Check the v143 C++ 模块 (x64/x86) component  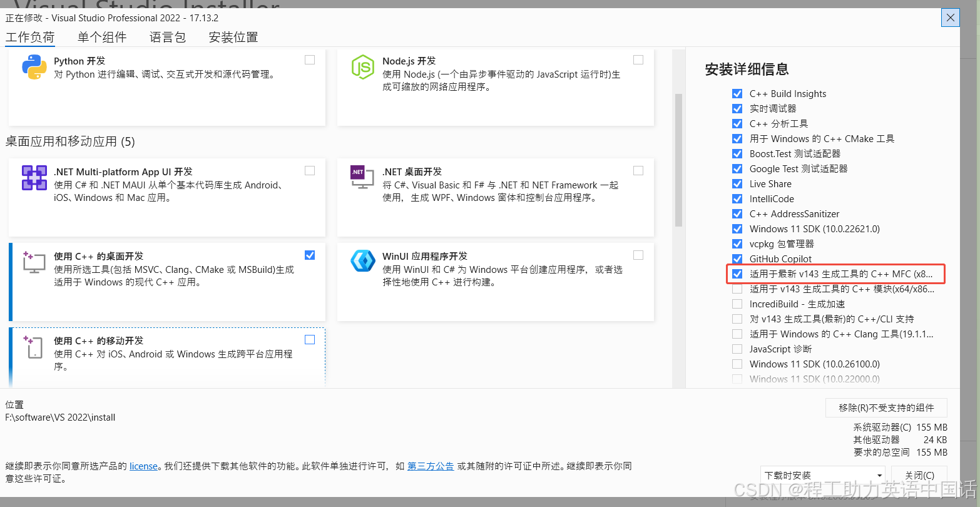pos(737,289)
